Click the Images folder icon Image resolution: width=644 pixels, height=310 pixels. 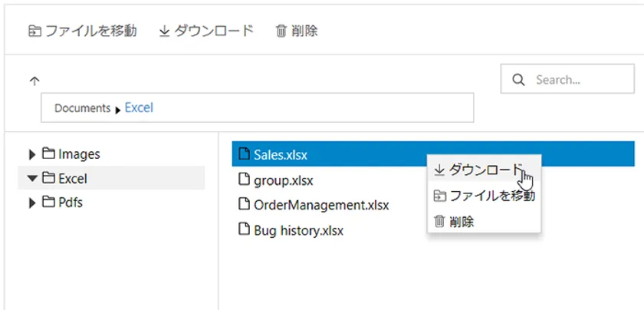(x=48, y=154)
